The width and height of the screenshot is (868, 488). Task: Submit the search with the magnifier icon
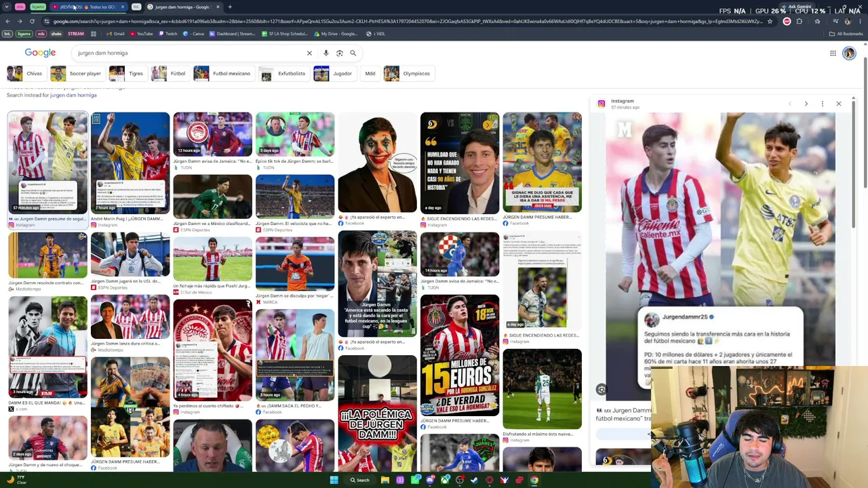(x=353, y=53)
